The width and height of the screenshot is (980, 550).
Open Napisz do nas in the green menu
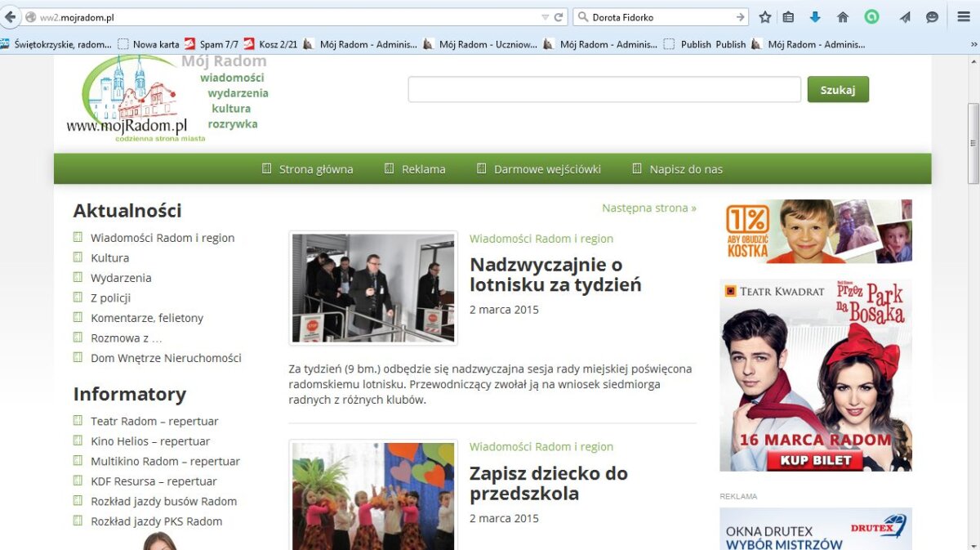click(x=677, y=169)
